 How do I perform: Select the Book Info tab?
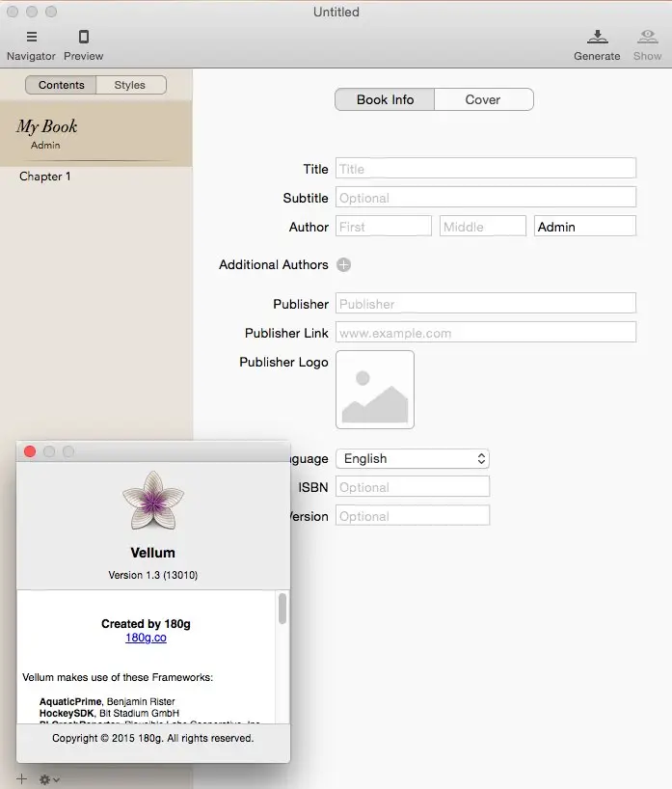click(385, 99)
